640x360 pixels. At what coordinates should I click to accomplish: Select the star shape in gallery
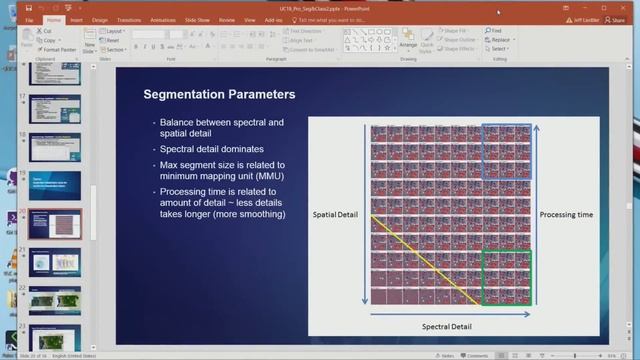387,48
